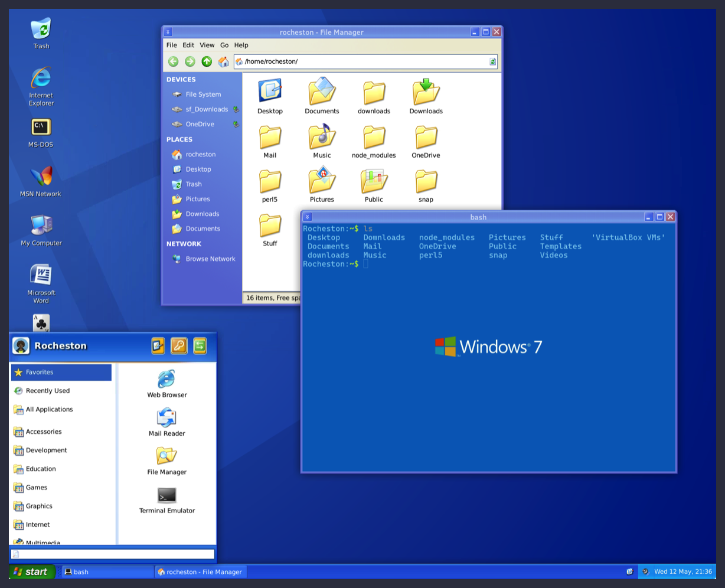The width and height of the screenshot is (725, 588).
Task: Go up to the parent folder
Action: pos(207,61)
